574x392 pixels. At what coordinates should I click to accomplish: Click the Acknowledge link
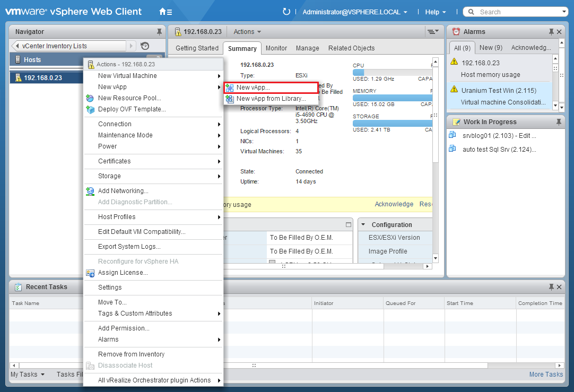[394, 204]
